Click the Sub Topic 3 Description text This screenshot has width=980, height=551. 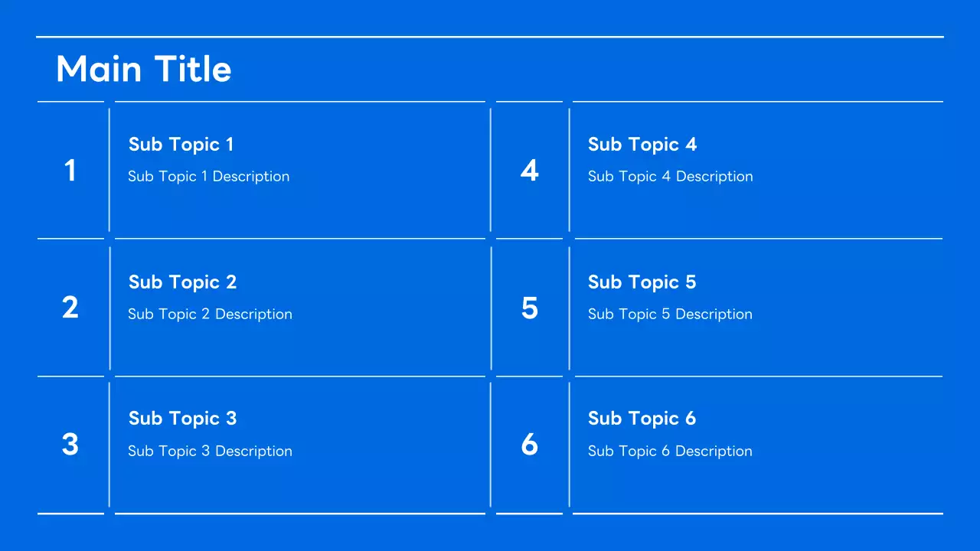[211, 452]
